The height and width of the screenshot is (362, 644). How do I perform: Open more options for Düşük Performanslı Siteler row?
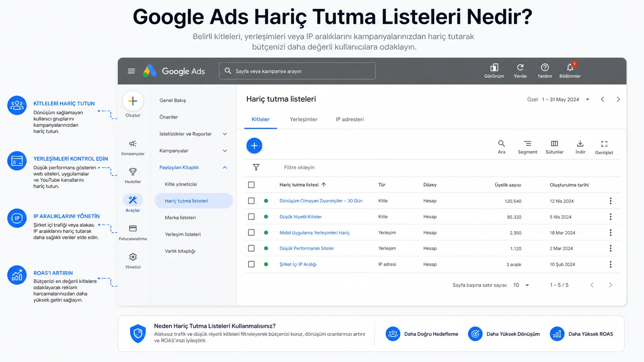610,248
